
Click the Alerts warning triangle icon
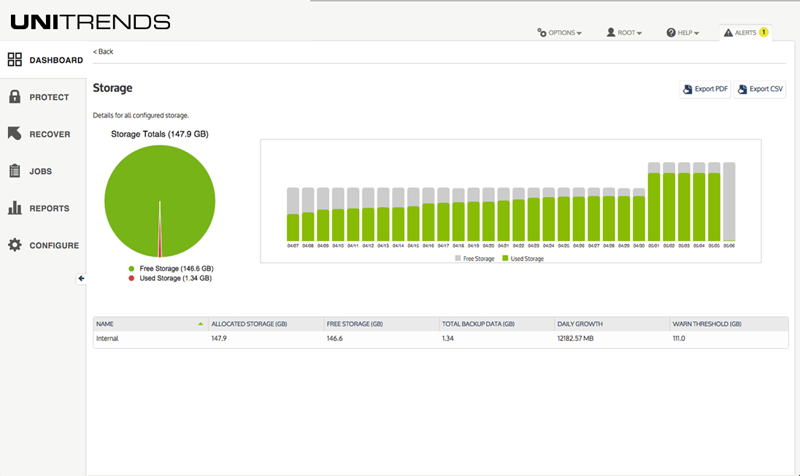(x=728, y=33)
